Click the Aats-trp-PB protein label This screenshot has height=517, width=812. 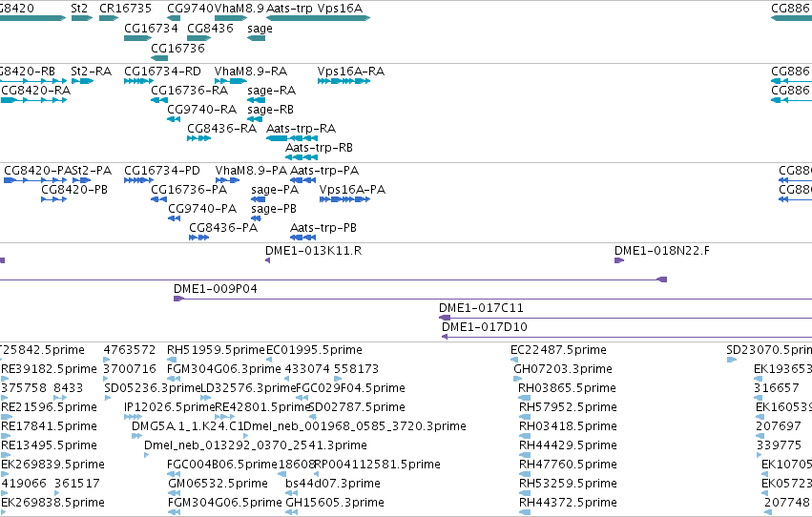[x=323, y=228]
